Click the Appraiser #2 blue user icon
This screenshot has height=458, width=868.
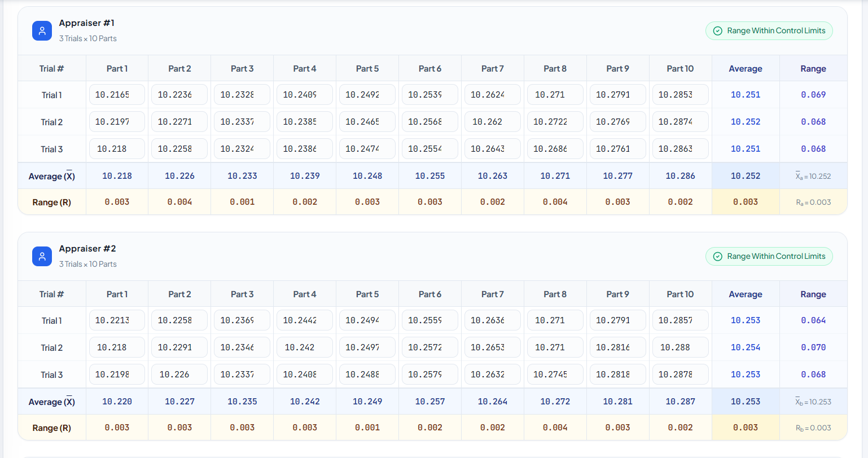42,257
